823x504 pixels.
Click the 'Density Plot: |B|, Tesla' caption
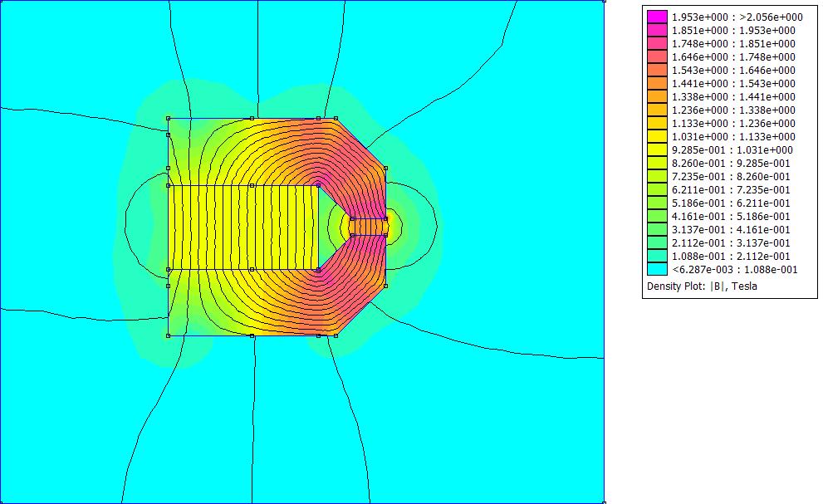702,286
